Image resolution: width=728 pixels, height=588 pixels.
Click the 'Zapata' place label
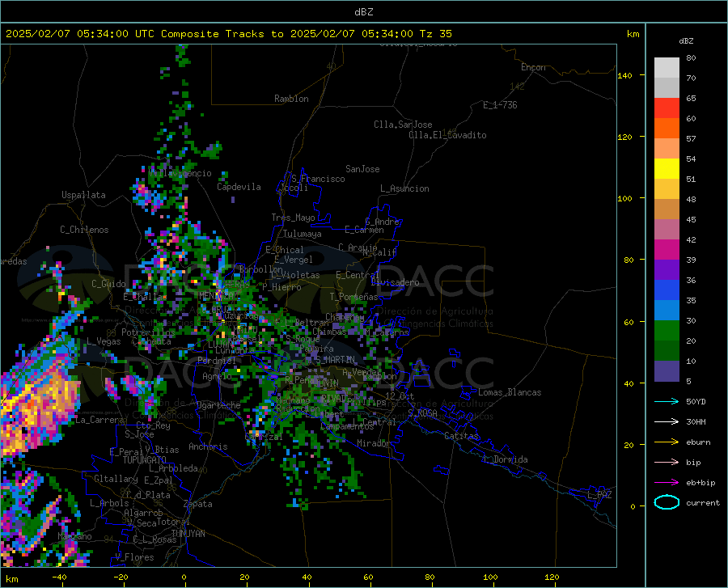[198, 504]
